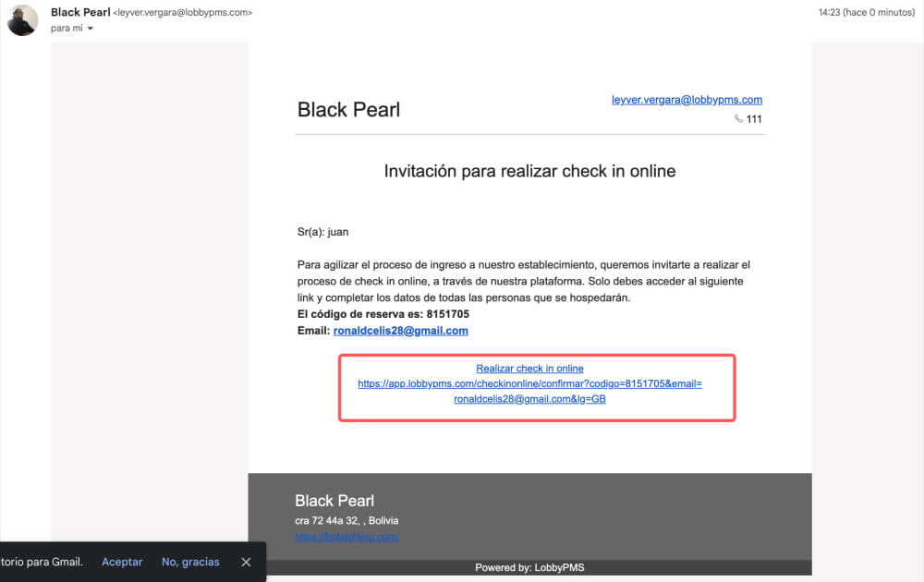924x582 pixels.
Task: Click the phone icon next to 111
Action: [x=737, y=119]
